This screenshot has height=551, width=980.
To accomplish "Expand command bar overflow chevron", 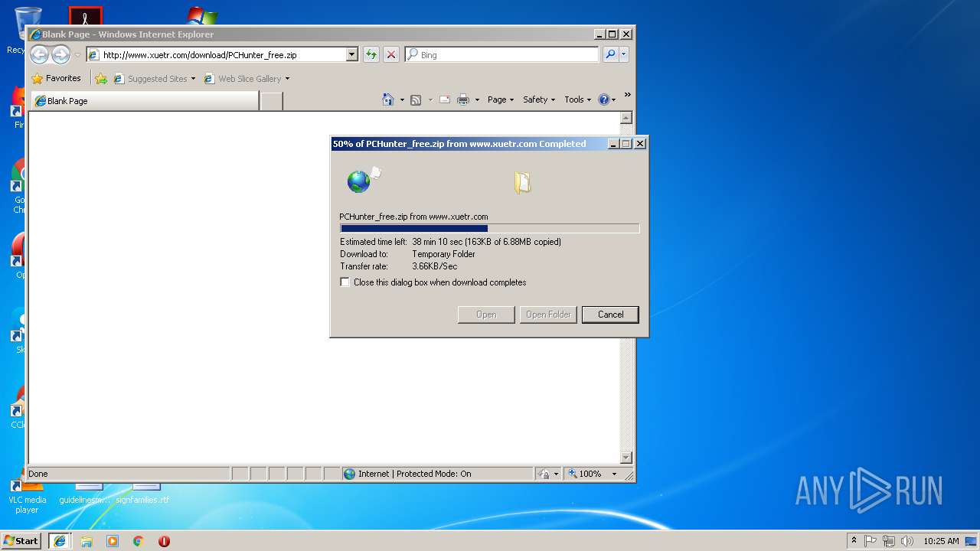I will (627, 96).
